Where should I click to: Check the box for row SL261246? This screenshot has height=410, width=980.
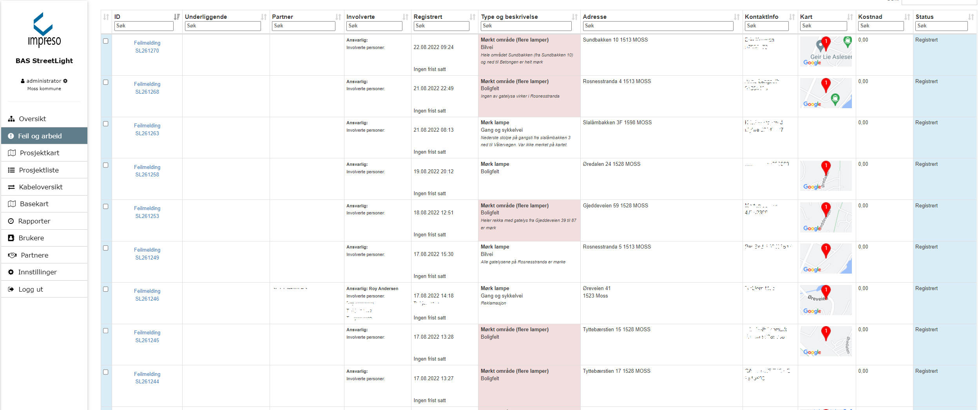coord(106,289)
